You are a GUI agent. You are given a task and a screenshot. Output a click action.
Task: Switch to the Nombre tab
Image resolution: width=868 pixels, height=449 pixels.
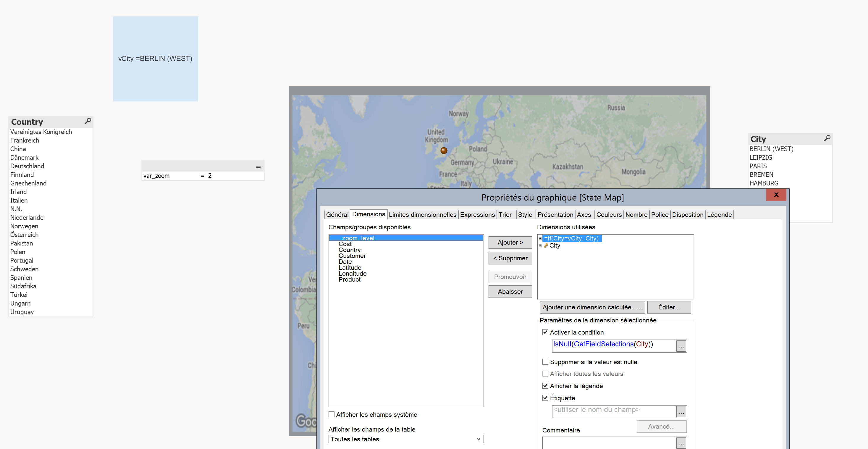coord(636,214)
